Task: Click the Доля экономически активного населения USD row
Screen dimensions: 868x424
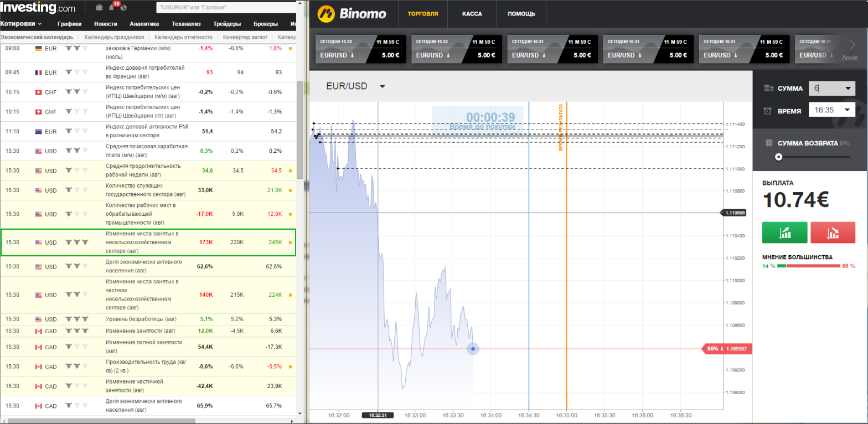Action: point(148,266)
